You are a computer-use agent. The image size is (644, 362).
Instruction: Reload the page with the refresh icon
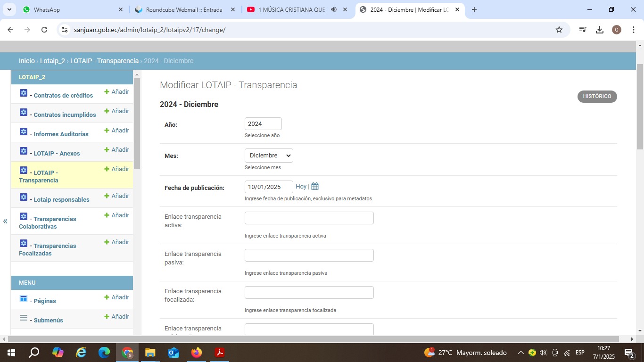(44, 30)
